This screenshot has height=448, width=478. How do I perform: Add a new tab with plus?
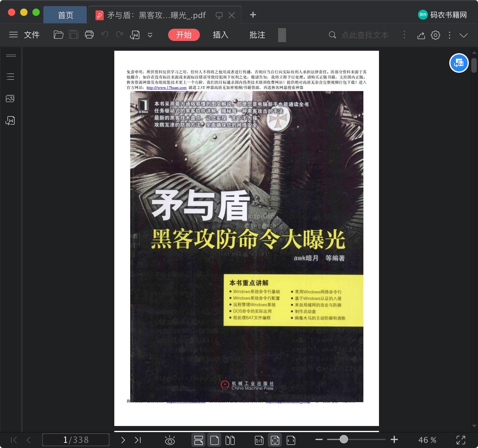point(253,15)
